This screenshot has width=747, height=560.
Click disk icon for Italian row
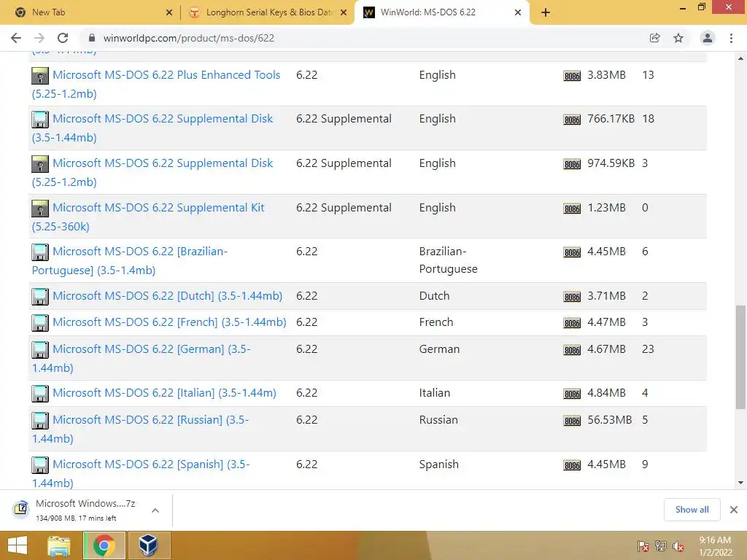tap(40, 393)
